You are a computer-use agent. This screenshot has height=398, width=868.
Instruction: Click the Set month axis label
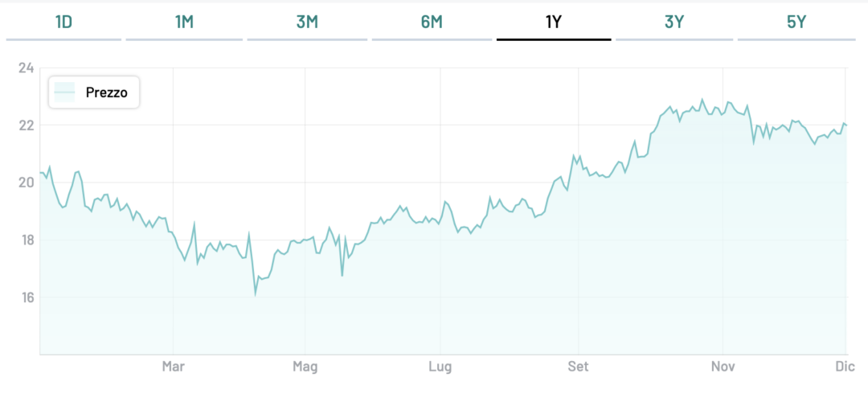577,367
